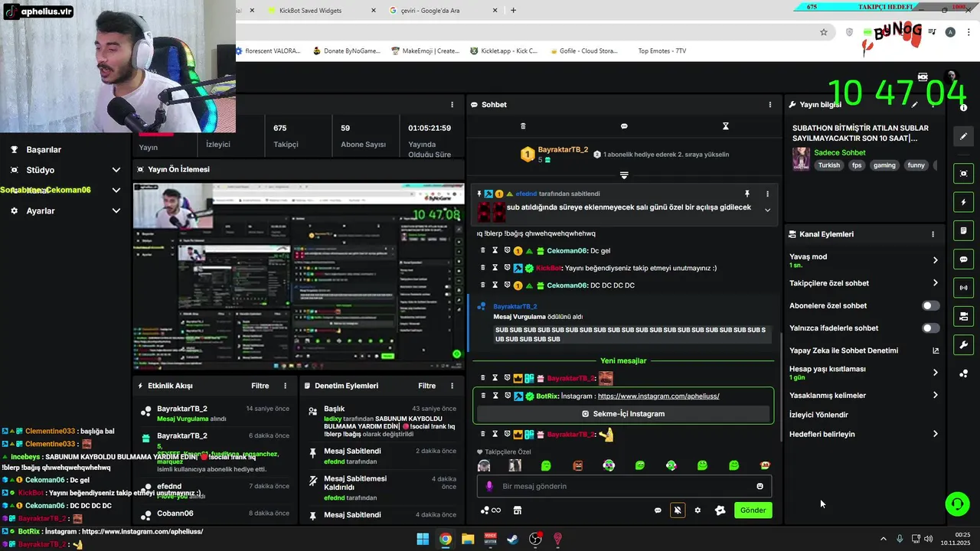Click the broadcast signal sidebar icon

(x=963, y=288)
